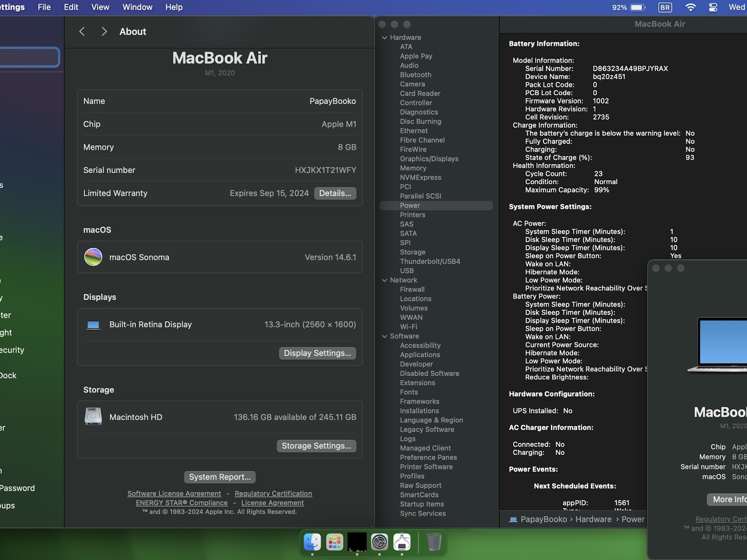Select Bluetooth in the Hardware list
The image size is (747, 560).
coord(415,75)
